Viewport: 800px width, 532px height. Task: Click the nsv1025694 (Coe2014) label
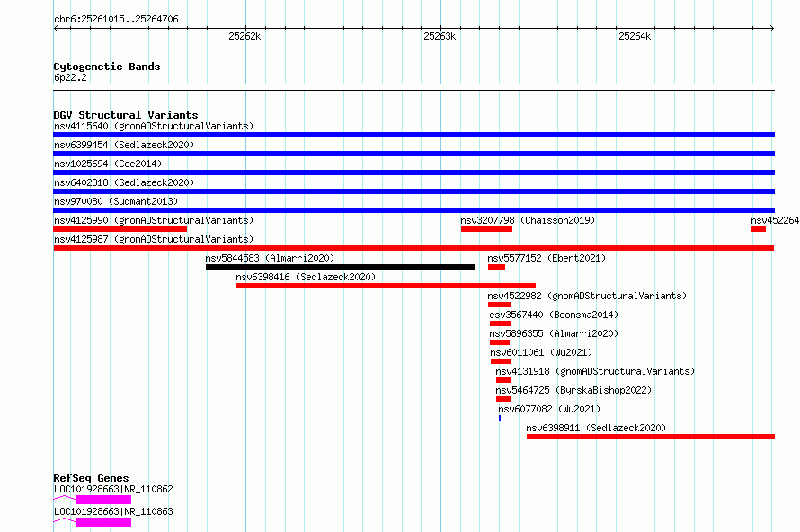click(x=108, y=164)
